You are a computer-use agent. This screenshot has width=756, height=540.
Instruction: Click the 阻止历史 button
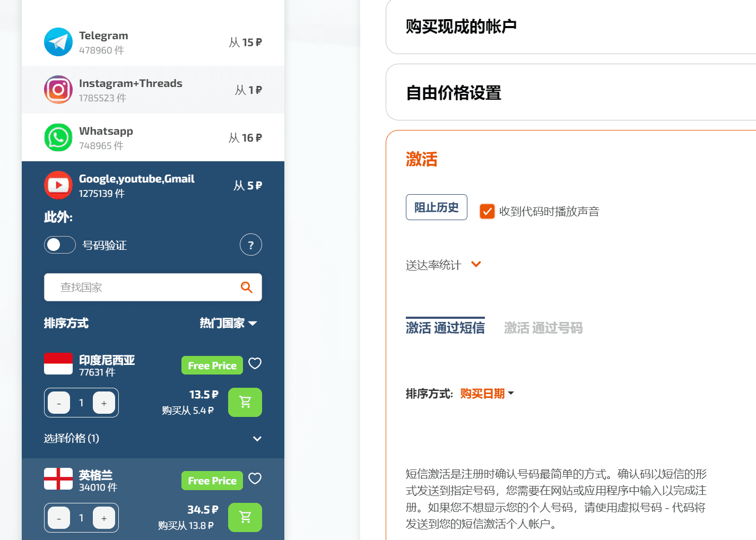[436, 207]
